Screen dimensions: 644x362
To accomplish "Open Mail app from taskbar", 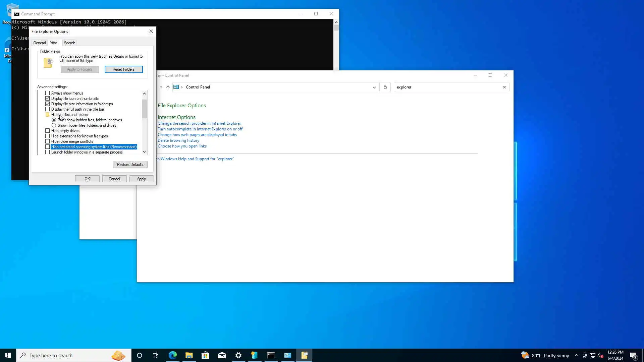I will click(x=222, y=355).
